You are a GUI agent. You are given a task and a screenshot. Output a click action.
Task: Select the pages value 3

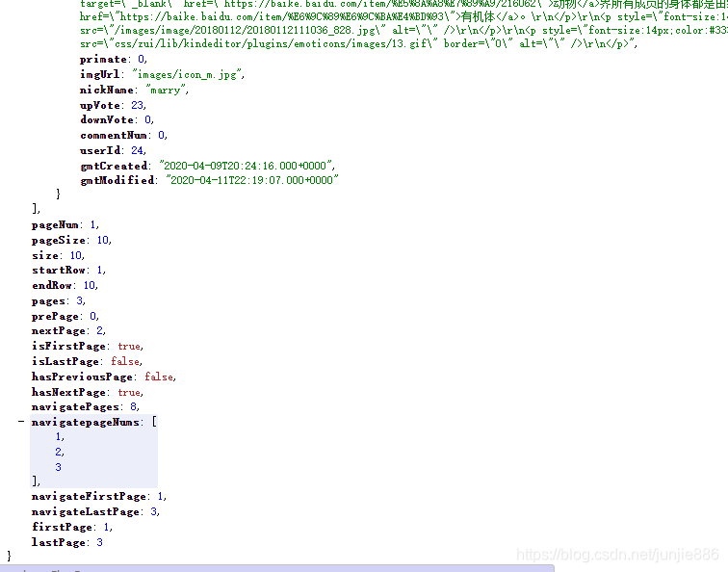pos(79,300)
